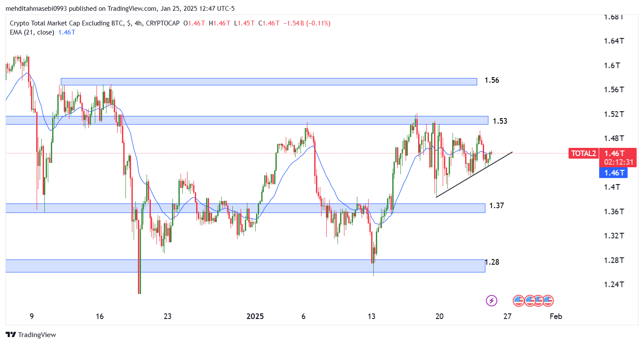Select the black ascending trendline
The width and height of the screenshot is (644, 344).
pyautogui.click(x=474, y=175)
